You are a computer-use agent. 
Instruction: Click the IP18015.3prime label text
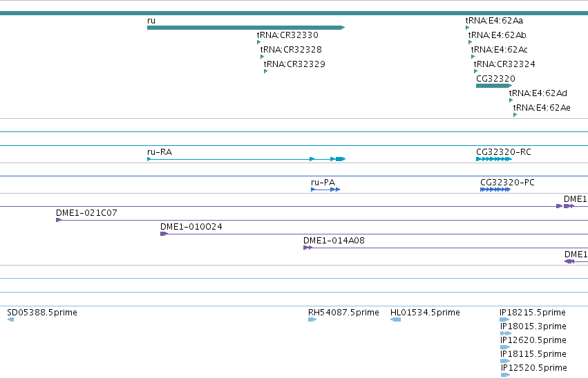point(533,326)
